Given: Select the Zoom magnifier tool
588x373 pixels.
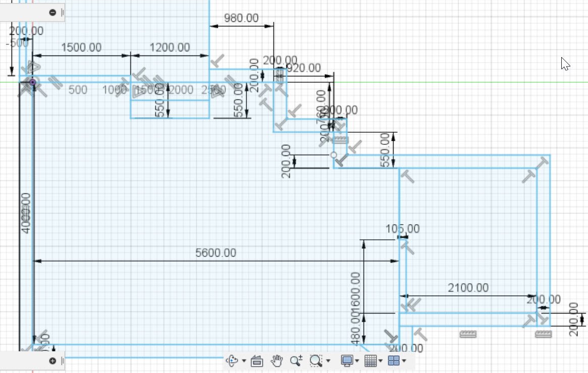Looking at the screenshot, I should (296, 360).
